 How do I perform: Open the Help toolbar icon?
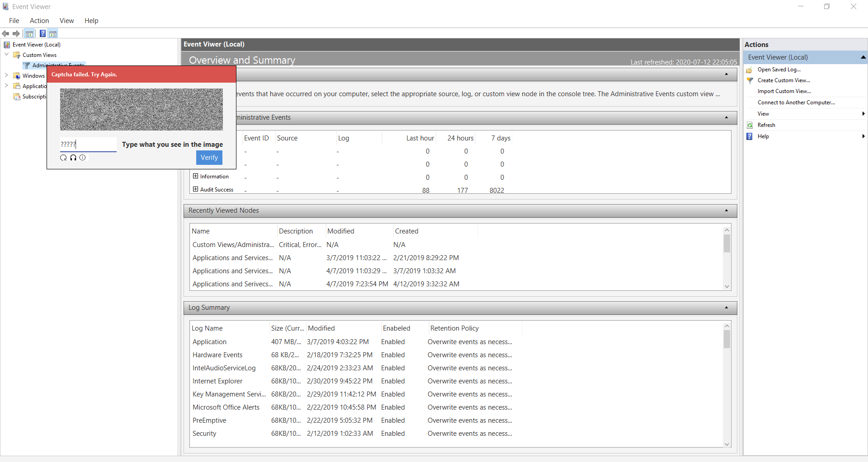pyautogui.click(x=42, y=33)
